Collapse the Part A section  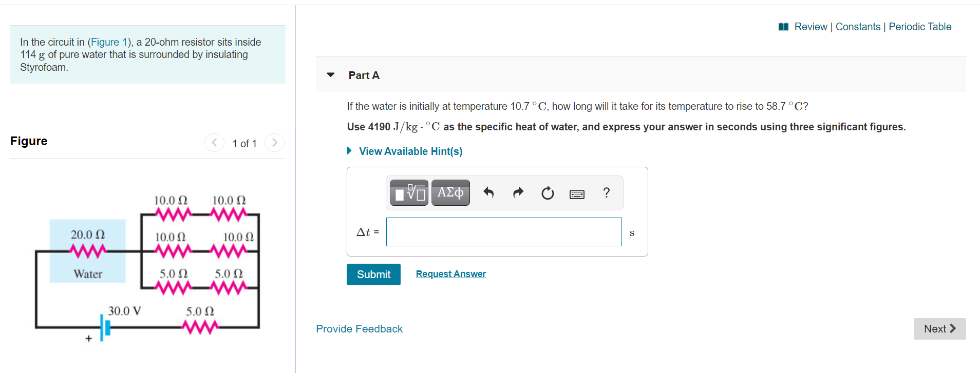331,75
